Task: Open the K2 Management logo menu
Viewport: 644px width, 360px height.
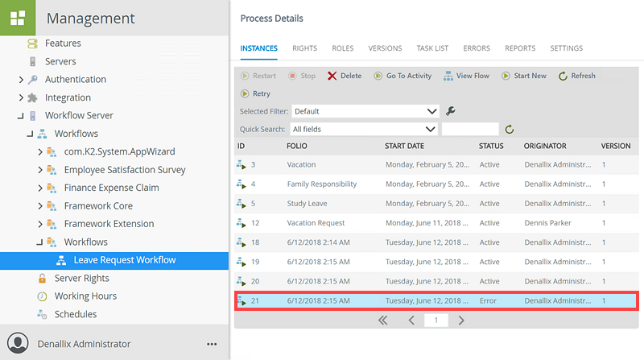Action: tap(18, 18)
